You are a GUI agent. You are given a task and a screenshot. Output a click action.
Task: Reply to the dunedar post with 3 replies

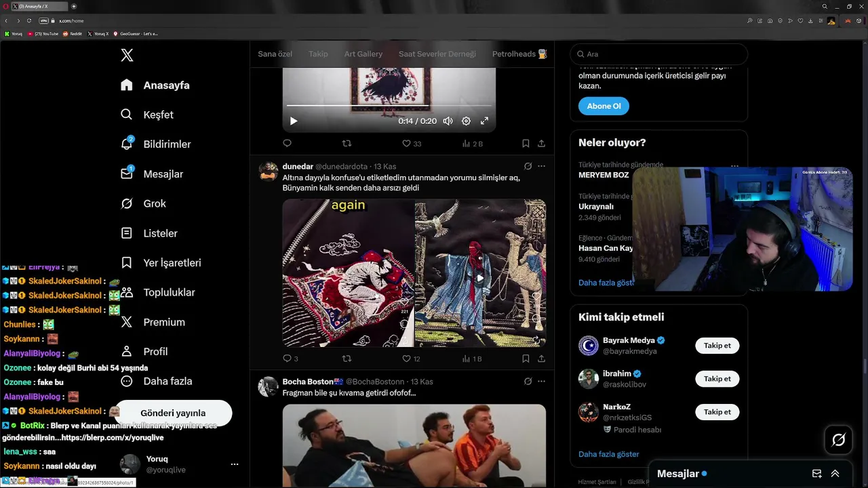coord(290,359)
